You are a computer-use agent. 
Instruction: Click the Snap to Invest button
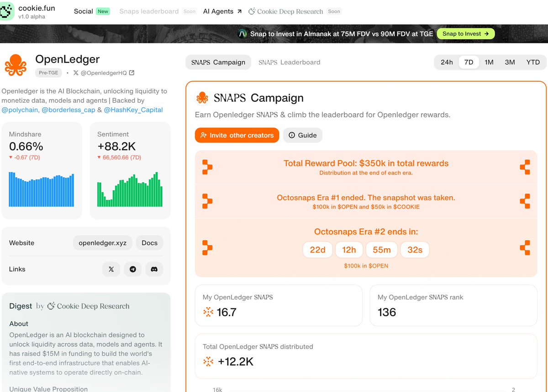466,34
